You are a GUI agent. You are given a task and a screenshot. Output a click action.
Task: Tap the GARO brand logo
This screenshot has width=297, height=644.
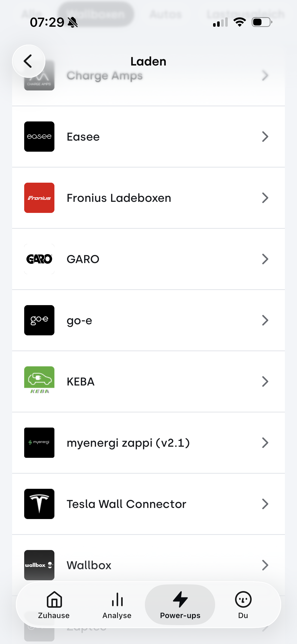pos(39,259)
